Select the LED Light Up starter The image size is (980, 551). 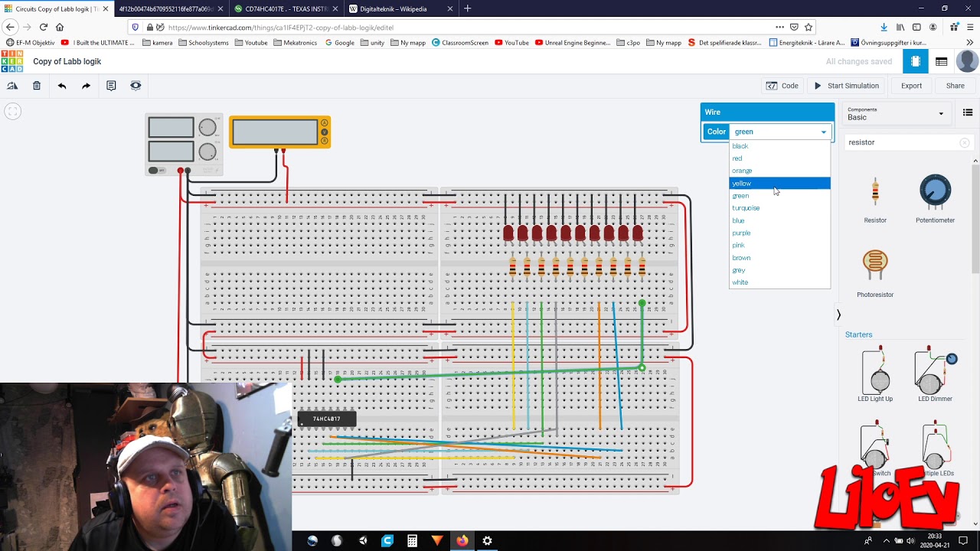coord(875,374)
